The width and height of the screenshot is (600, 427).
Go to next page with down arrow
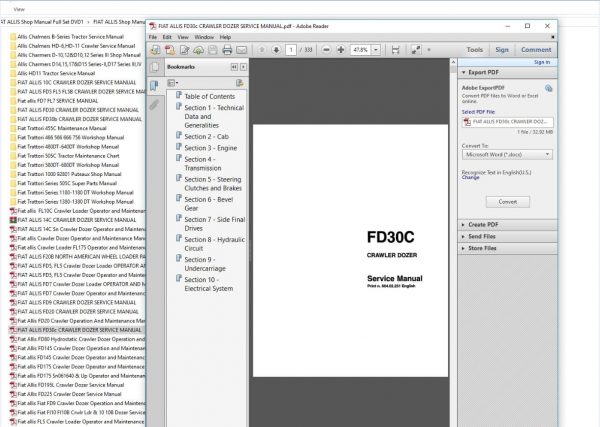[276, 50]
